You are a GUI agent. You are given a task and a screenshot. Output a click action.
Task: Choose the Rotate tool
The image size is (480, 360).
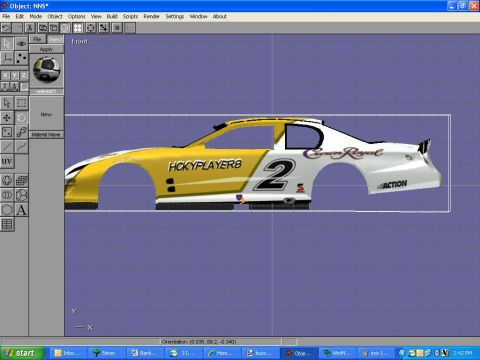21,118
